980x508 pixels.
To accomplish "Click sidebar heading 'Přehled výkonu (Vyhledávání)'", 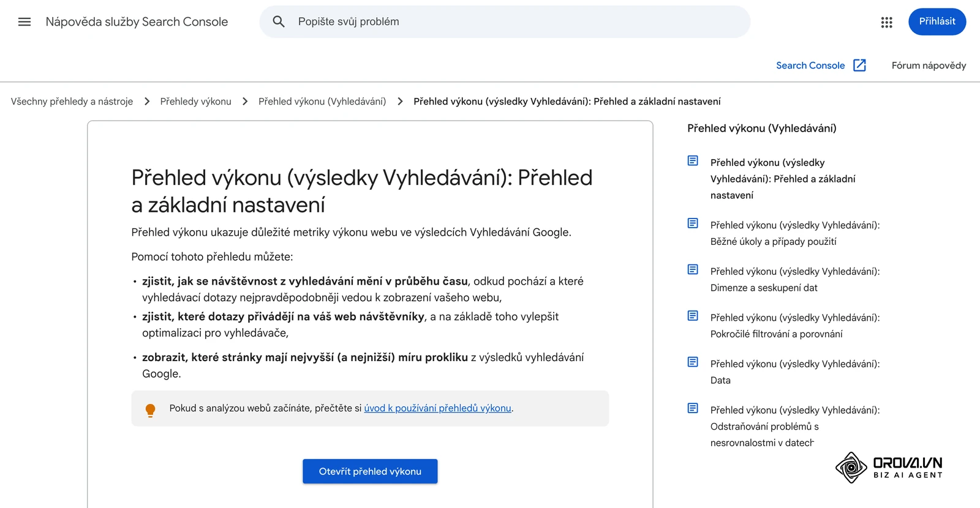I will pos(761,129).
